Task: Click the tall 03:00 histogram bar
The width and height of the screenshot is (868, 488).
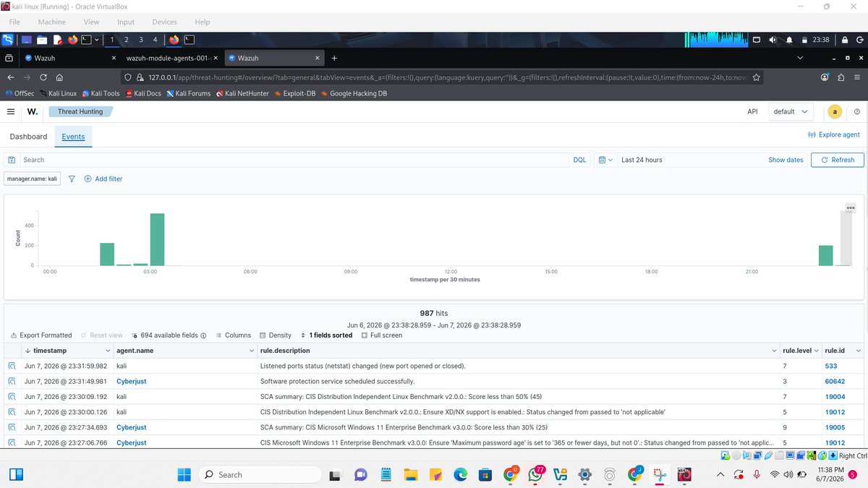Action: pos(157,239)
